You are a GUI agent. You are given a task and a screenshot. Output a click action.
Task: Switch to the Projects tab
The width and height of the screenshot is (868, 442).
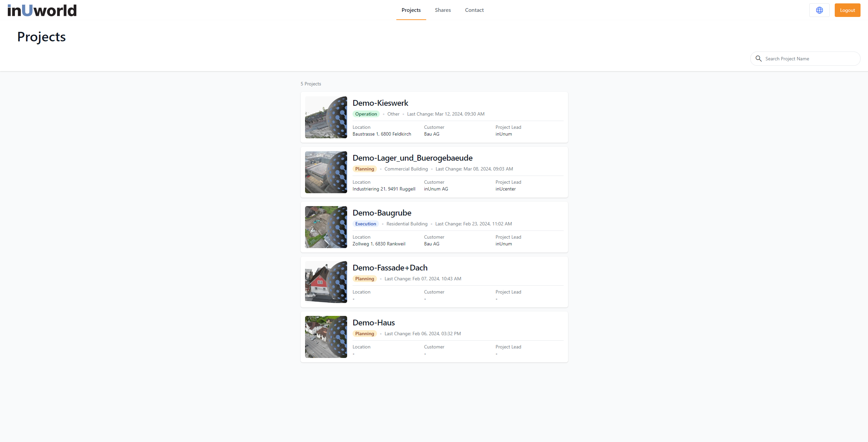tap(411, 10)
